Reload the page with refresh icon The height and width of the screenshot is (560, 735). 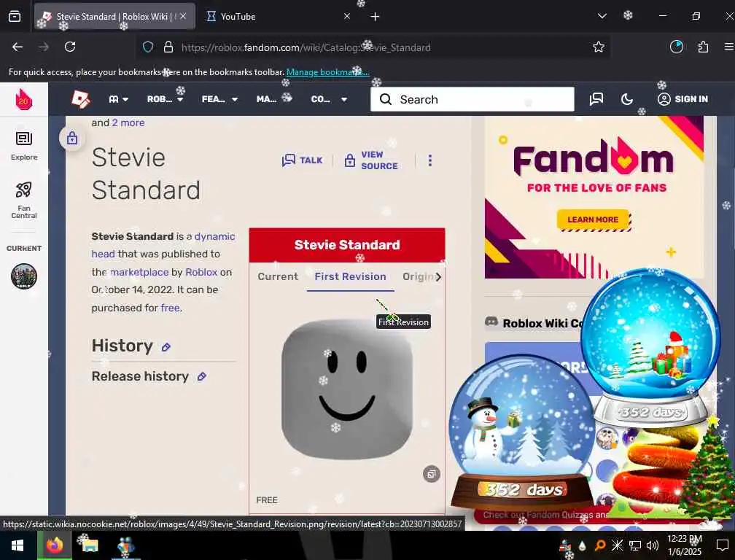point(70,47)
